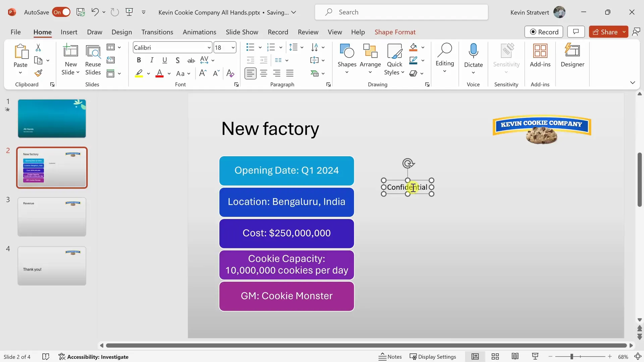Screen dimensions: 644x362
Task: Open the comments pane icon
Action: (576, 32)
